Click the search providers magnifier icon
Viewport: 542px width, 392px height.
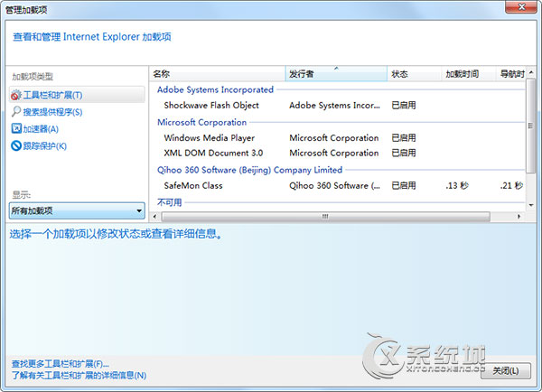[x=16, y=112]
